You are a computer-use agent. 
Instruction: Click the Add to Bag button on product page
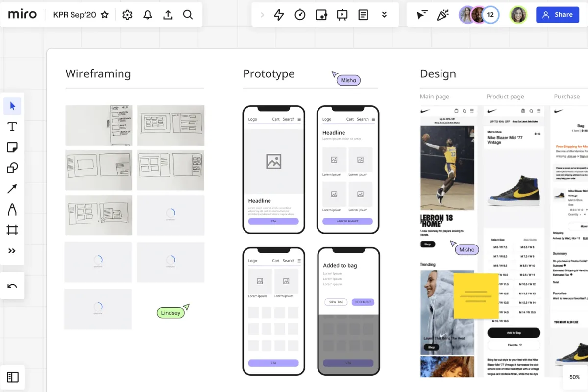(x=514, y=333)
